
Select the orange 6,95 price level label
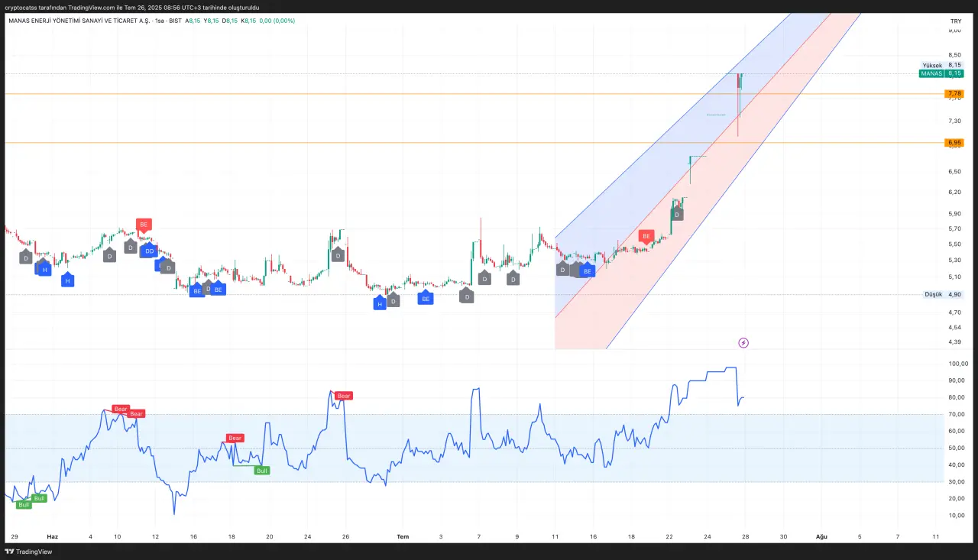954,143
